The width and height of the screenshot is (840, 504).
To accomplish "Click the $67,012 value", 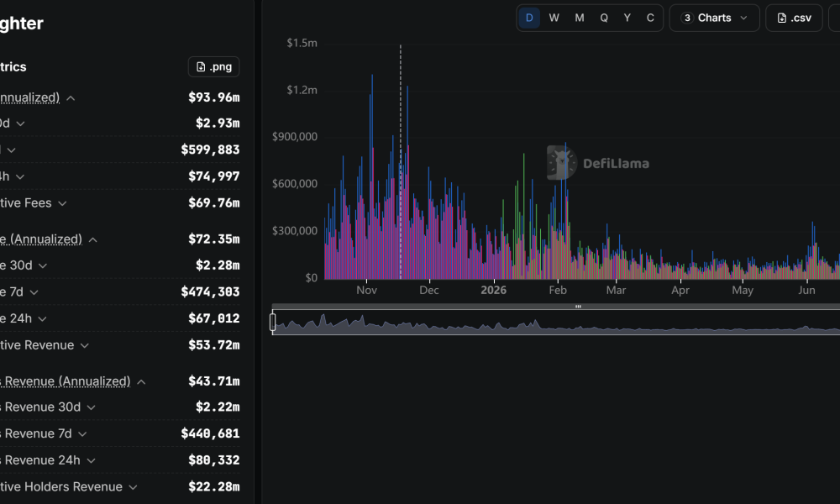I will (x=213, y=318).
